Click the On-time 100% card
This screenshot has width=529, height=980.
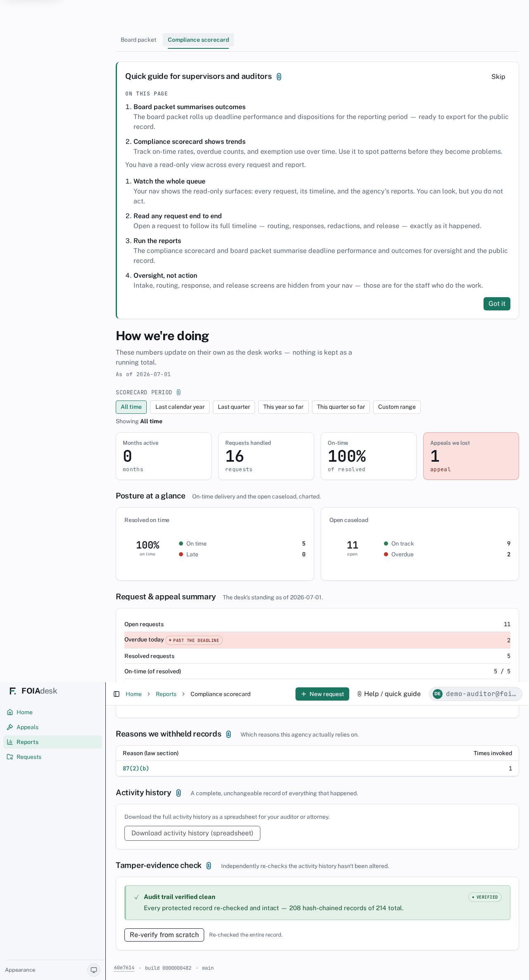coord(369,456)
